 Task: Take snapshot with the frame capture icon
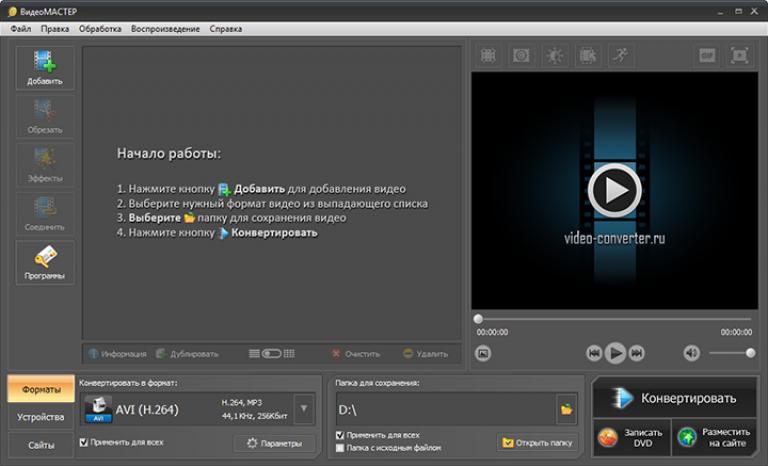(x=483, y=353)
